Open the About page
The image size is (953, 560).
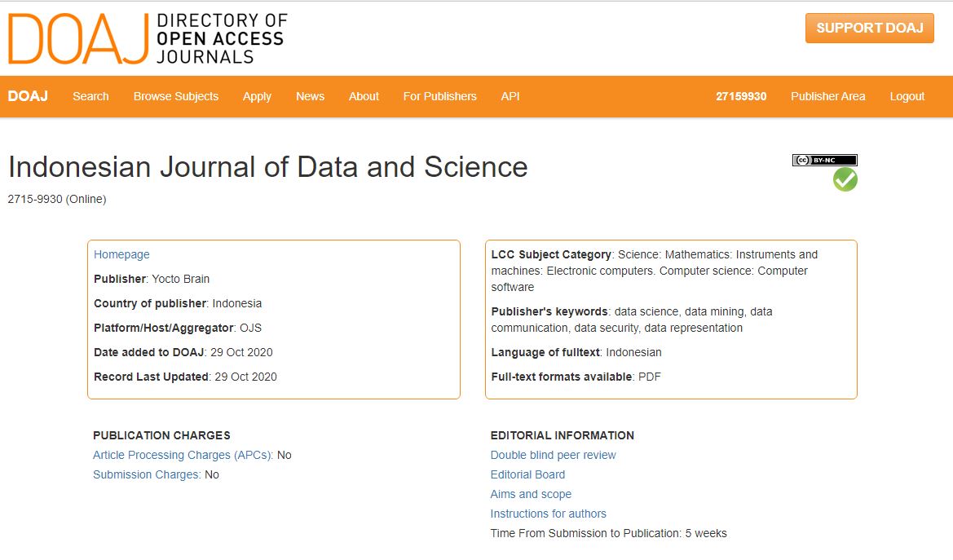(364, 96)
